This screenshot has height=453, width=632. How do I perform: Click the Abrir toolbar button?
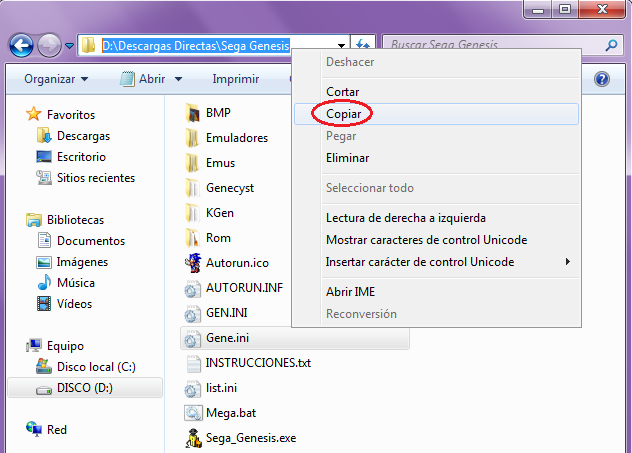pos(143,79)
